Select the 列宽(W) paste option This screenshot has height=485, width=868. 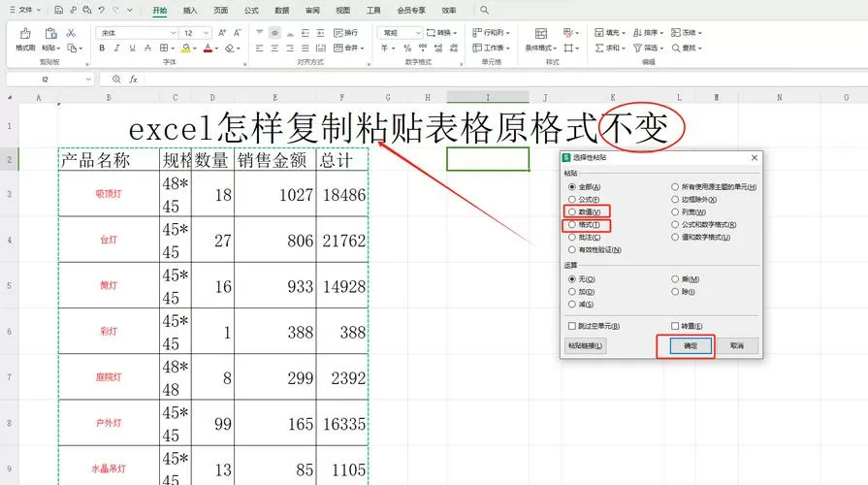pyautogui.click(x=675, y=212)
